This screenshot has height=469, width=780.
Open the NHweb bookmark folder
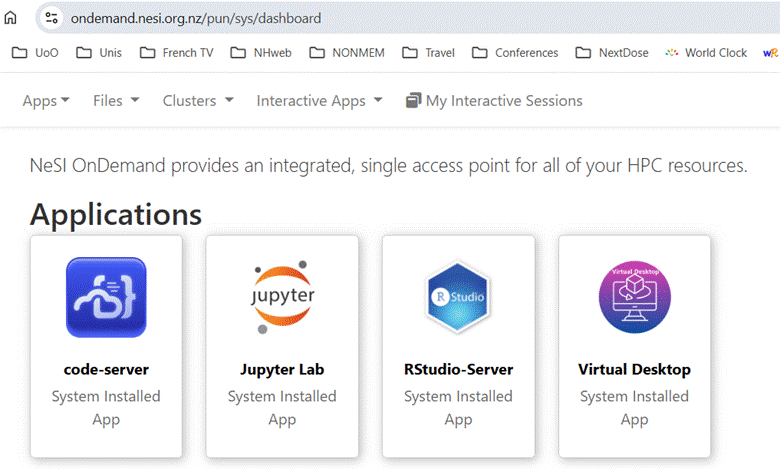pos(261,53)
